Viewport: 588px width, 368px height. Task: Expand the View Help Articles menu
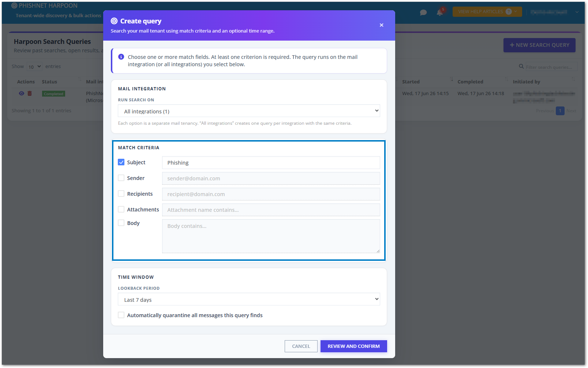click(x=487, y=12)
